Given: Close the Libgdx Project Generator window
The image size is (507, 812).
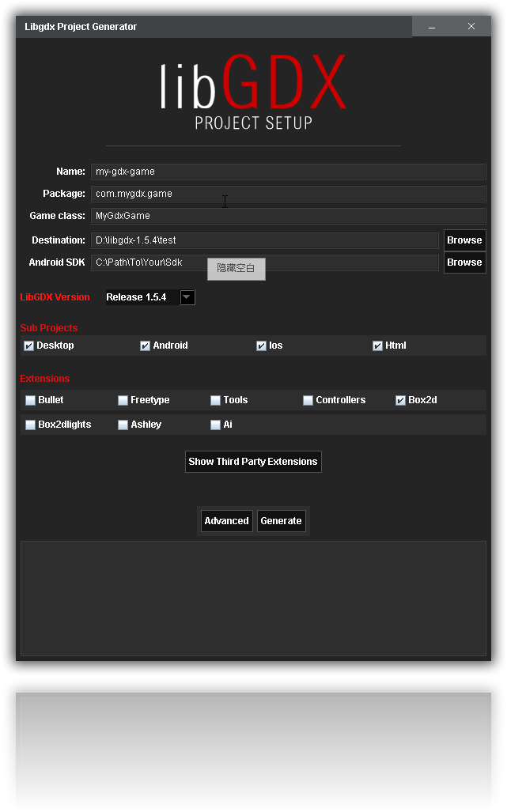Looking at the screenshot, I should pyautogui.click(x=471, y=26).
